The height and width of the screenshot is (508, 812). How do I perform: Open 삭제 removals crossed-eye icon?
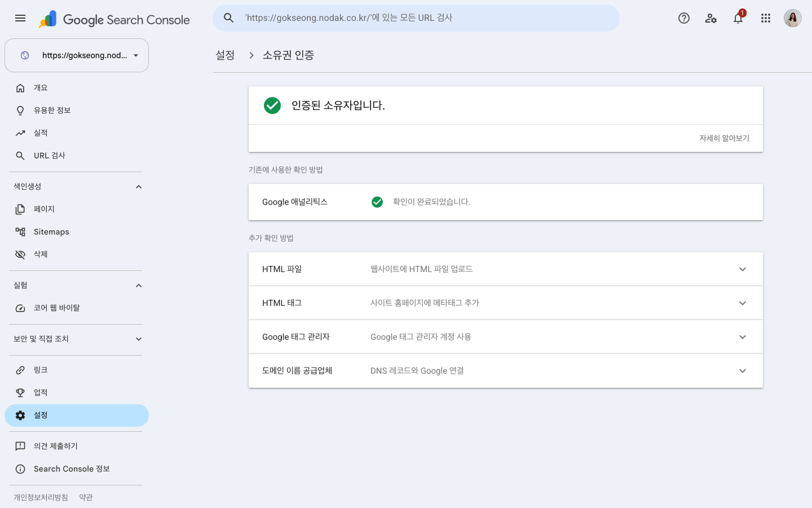20,255
